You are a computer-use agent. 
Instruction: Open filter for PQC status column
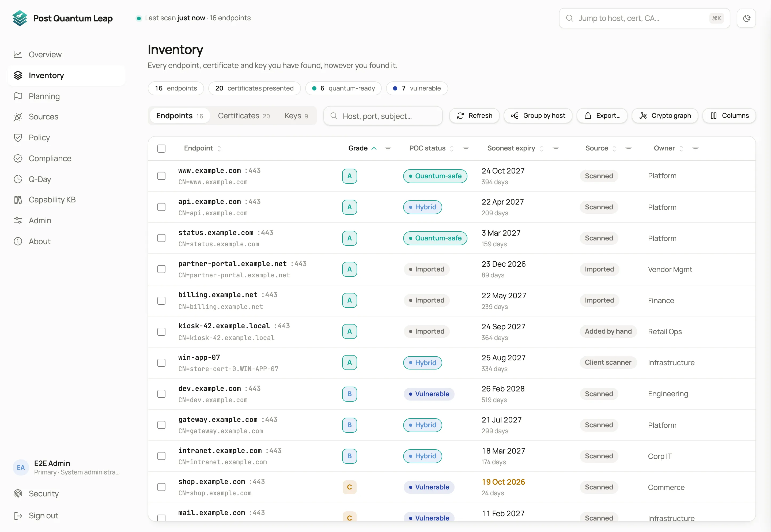tap(466, 148)
